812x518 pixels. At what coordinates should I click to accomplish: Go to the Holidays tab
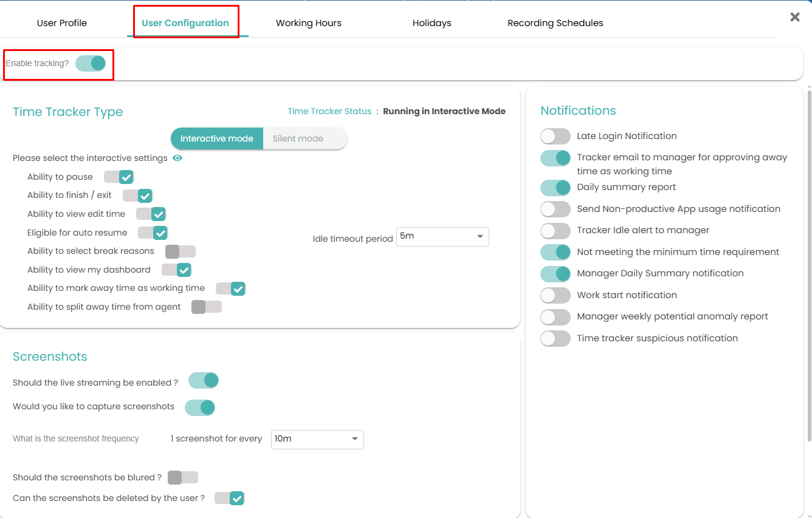pos(432,23)
